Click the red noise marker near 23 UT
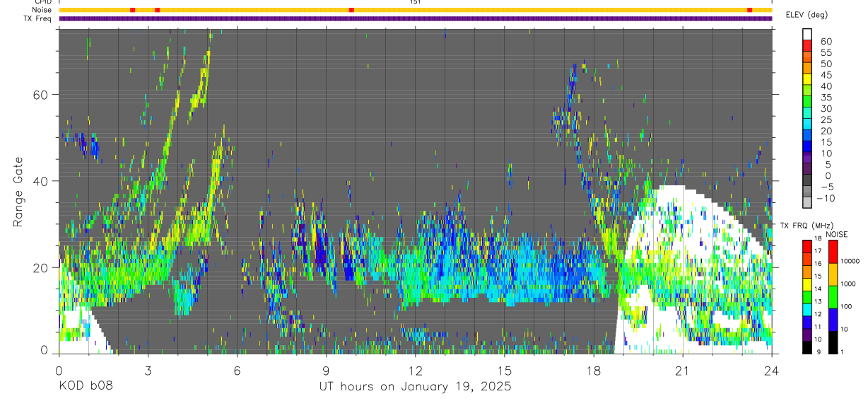 (x=749, y=10)
